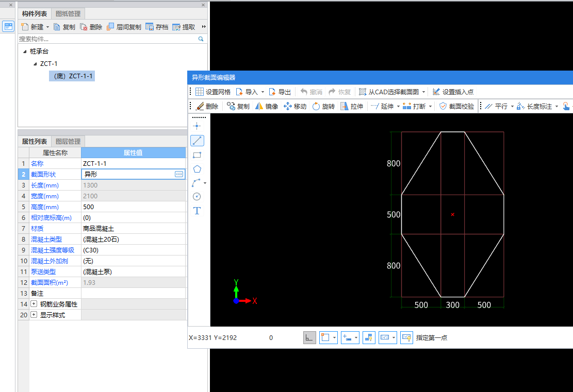Click the component search magnifier icon
This screenshot has width=573, height=392.
tap(201, 39)
